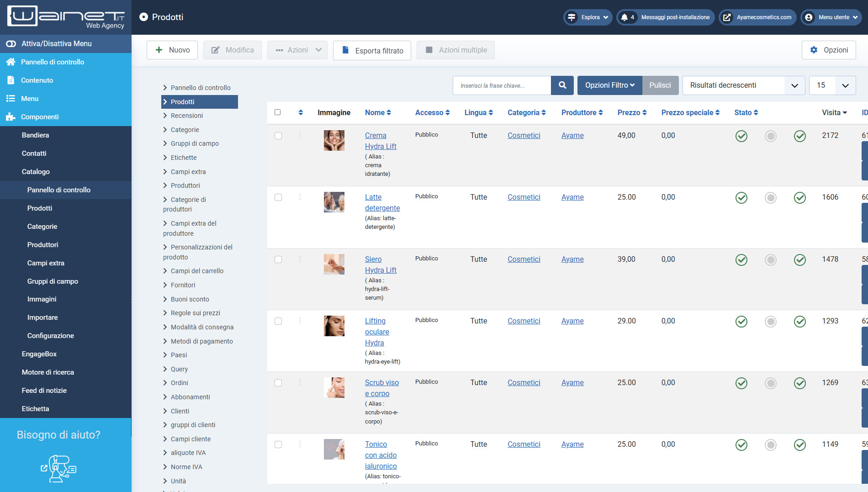The width and height of the screenshot is (868, 492).
Task: Open Categorie in the submenu list
Action: coord(185,130)
